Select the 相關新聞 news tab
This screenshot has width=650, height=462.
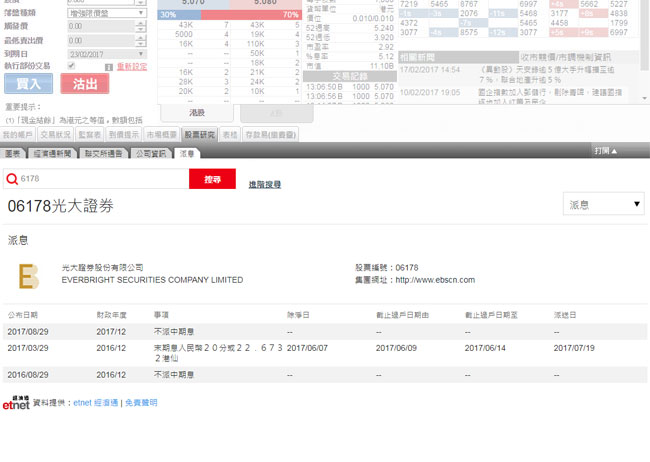coord(458,57)
